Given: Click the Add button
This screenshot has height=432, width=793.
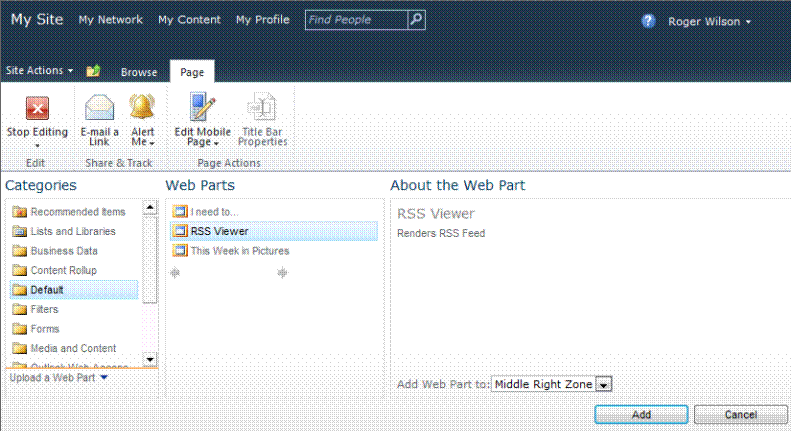Looking at the screenshot, I should 641,414.
